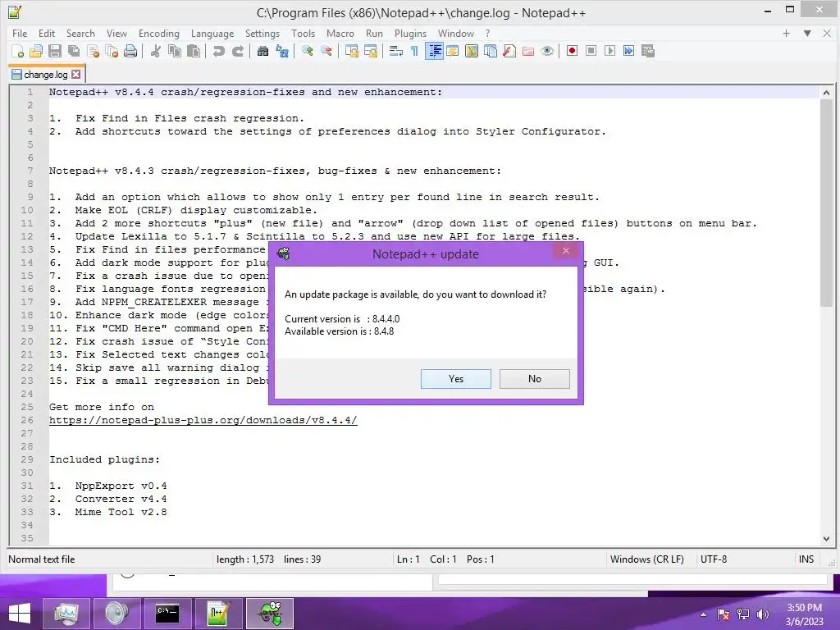840x630 pixels.
Task: Open Folder as Workspace panel
Action: coord(528,51)
